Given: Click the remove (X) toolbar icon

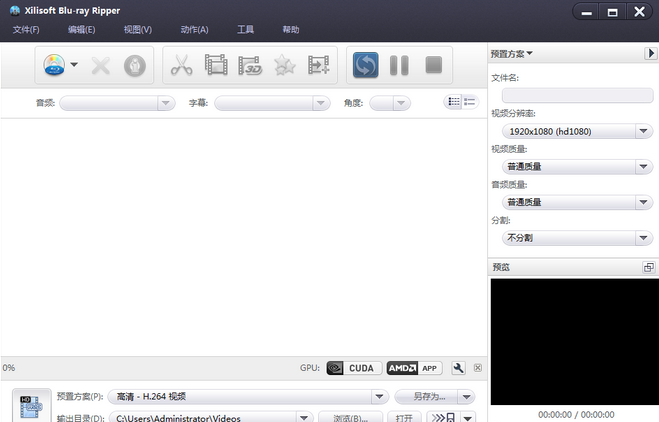Looking at the screenshot, I should (101, 66).
